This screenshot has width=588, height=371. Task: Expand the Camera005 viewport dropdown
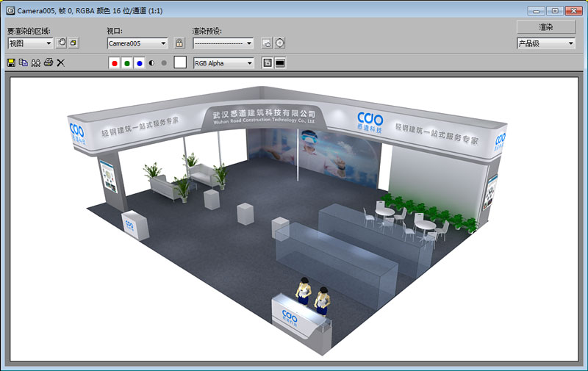(137, 43)
